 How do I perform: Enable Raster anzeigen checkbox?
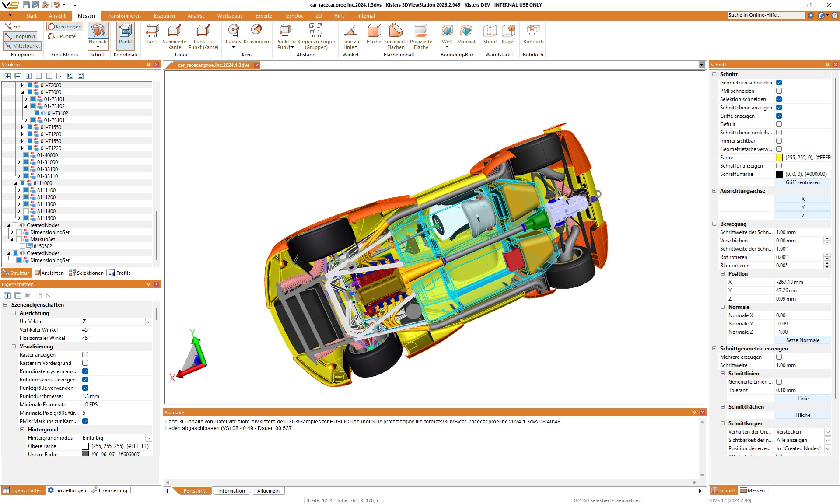tap(85, 355)
